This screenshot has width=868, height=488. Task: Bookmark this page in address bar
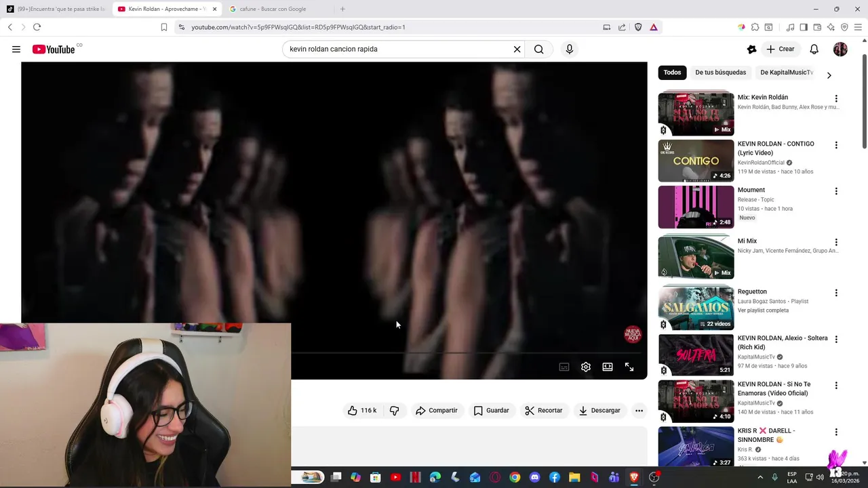click(164, 27)
